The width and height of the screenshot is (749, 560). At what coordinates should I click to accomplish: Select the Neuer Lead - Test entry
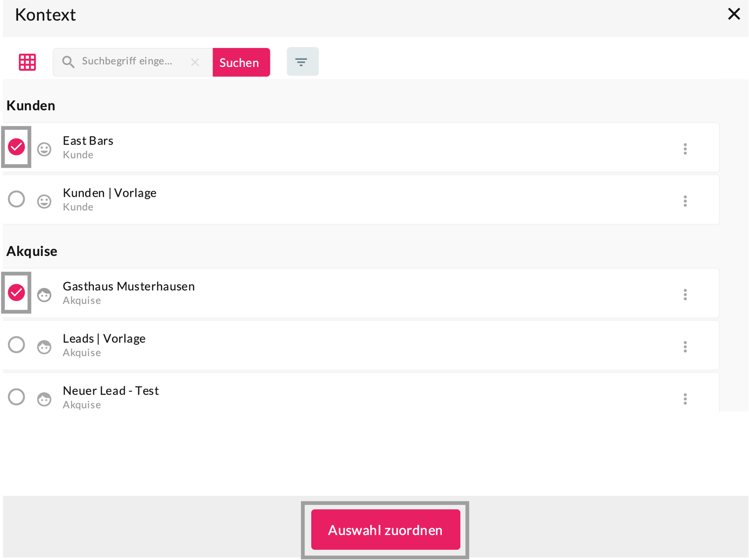(16, 397)
